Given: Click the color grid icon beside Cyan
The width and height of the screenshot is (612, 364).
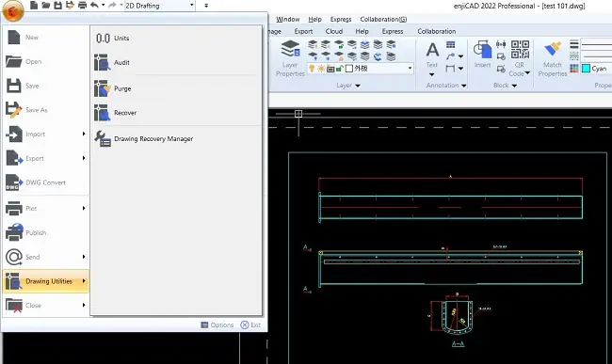Looking at the screenshot, I should pyautogui.click(x=573, y=69).
